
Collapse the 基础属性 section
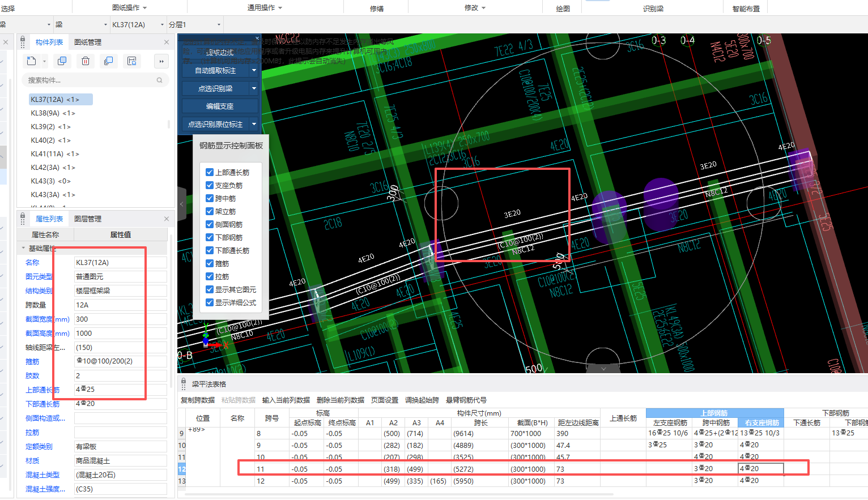point(23,248)
